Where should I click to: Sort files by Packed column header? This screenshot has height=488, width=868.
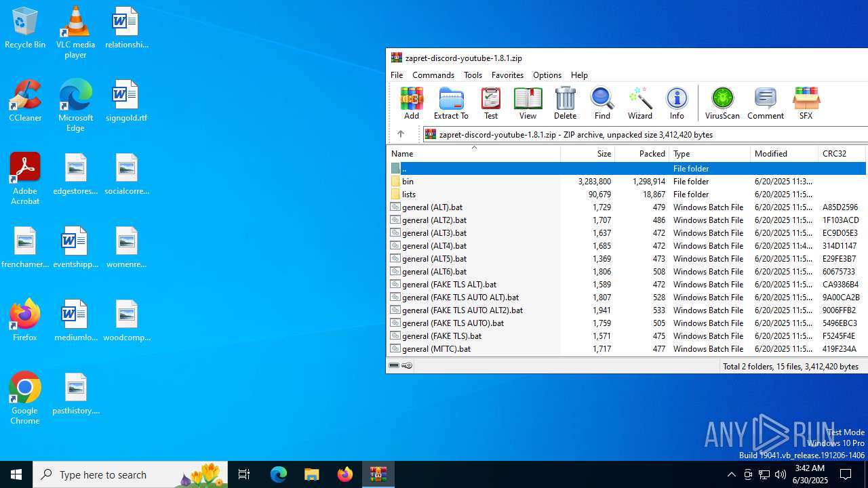[642, 153]
